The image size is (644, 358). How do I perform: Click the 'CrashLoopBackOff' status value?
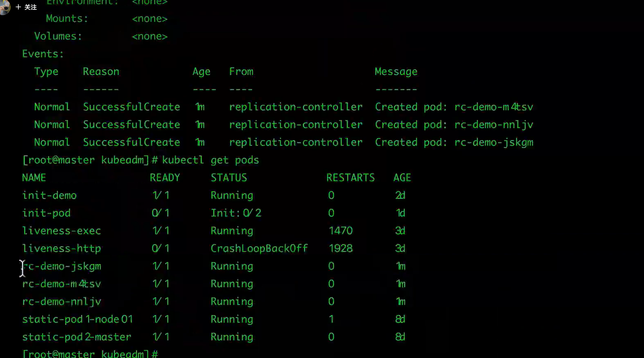[259, 249]
